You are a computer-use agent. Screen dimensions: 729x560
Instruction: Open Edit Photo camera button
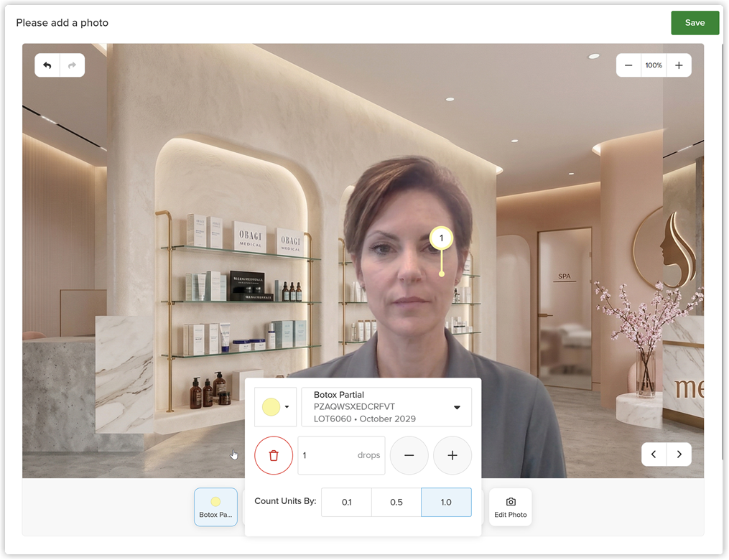point(511,507)
